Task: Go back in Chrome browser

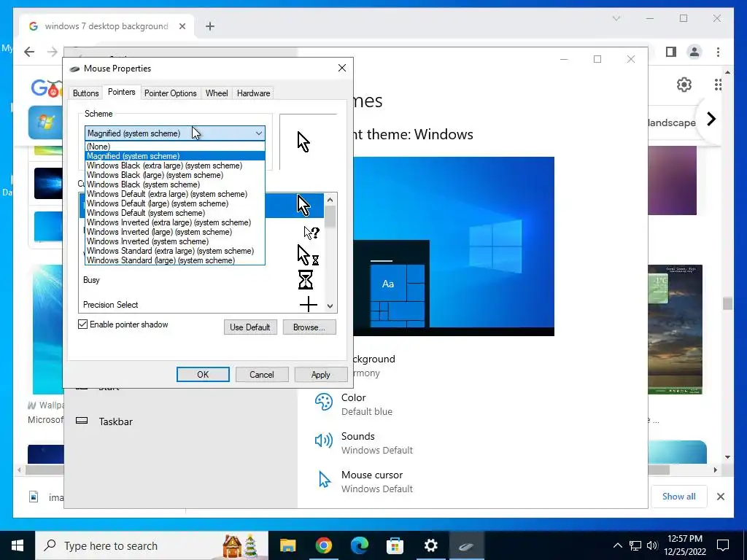Action: (x=29, y=52)
